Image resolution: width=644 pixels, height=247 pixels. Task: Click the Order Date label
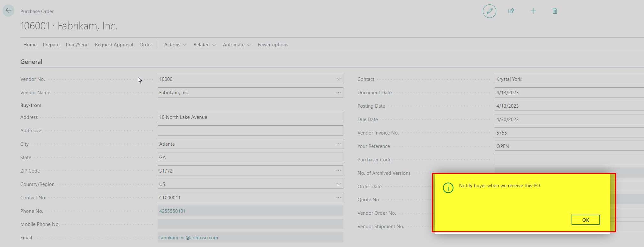[x=370, y=186]
